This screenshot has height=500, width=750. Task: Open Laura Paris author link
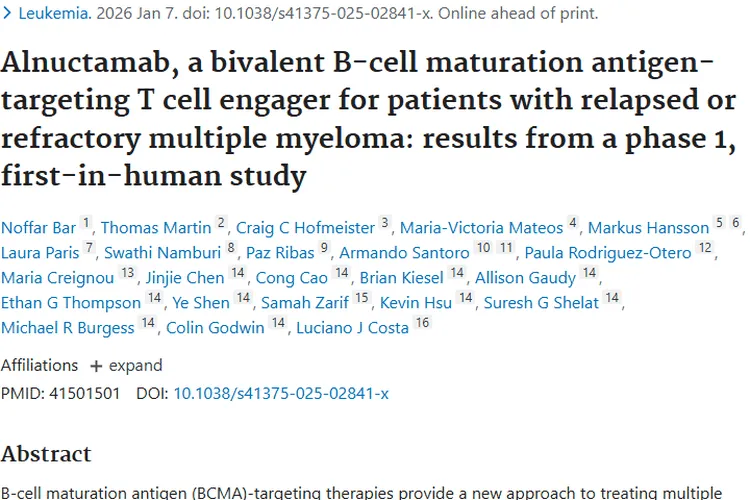click(x=39, y=252)
